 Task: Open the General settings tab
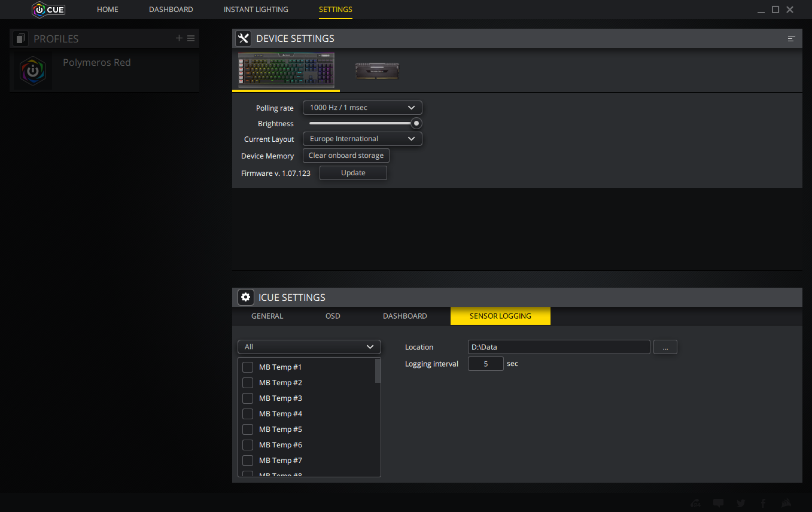pos(267,316)
